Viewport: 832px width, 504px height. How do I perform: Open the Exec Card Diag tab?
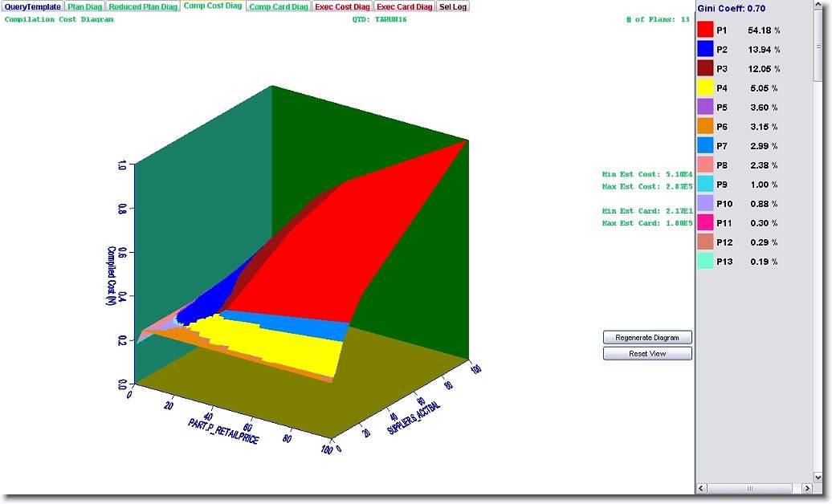[404, 6]
